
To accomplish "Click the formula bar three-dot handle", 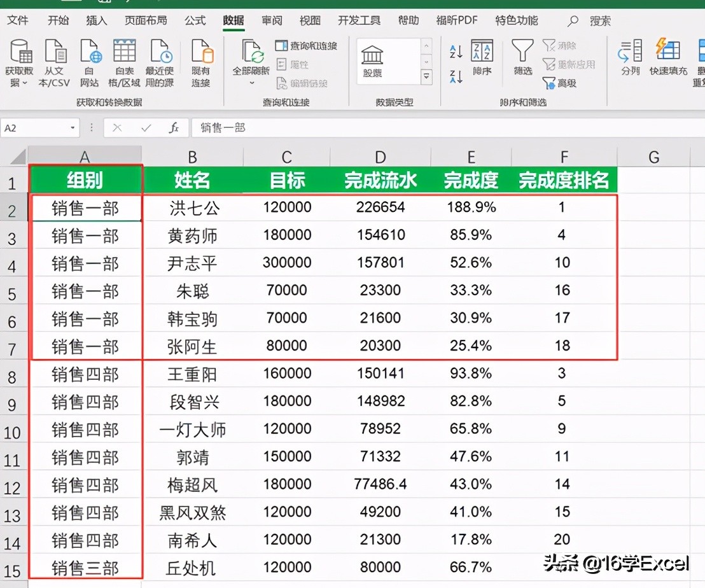I will (92, 128).
